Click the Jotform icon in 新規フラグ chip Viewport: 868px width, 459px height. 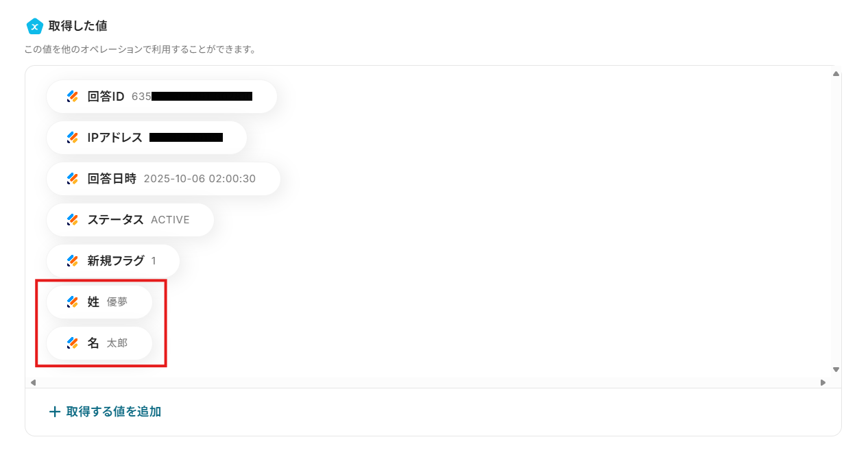tap(73, 261)
